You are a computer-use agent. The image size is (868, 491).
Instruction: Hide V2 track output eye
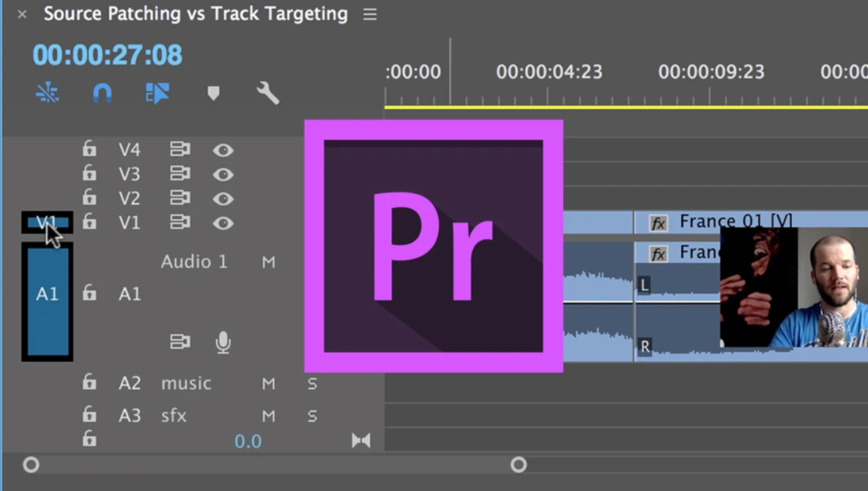point(223,199)
